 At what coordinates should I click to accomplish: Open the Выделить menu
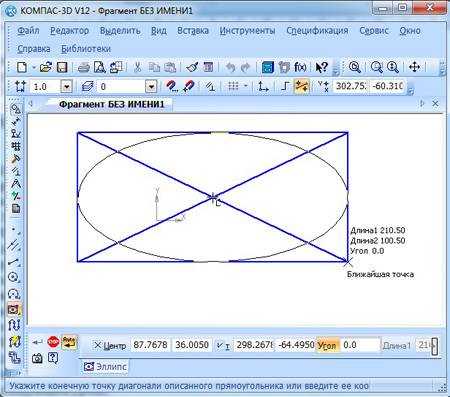[x=120, y=31]
